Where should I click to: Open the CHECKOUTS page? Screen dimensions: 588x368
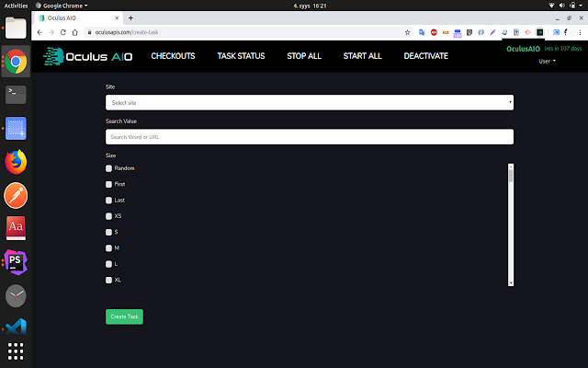pyautogui.click(x=173, y=56)
